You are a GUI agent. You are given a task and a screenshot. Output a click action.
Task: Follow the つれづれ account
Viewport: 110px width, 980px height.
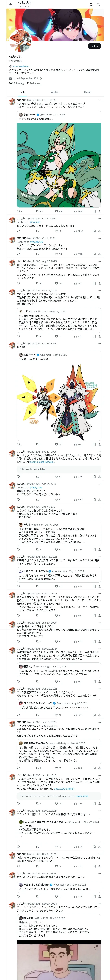point(95,46)
